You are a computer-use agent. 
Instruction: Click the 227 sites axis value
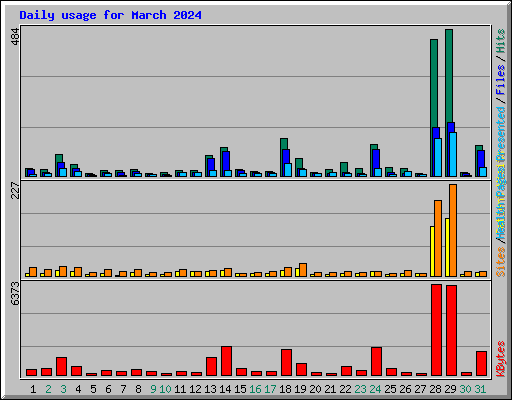click(16, 190)
